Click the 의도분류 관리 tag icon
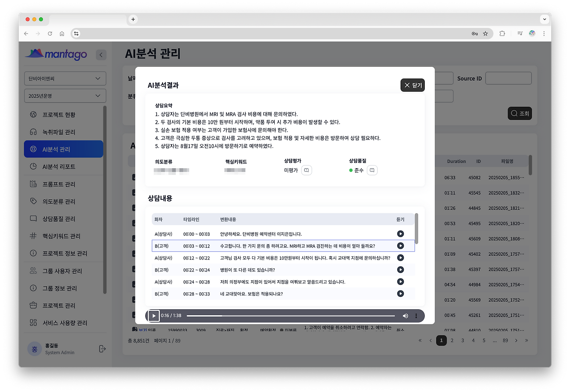 [34, 201]
